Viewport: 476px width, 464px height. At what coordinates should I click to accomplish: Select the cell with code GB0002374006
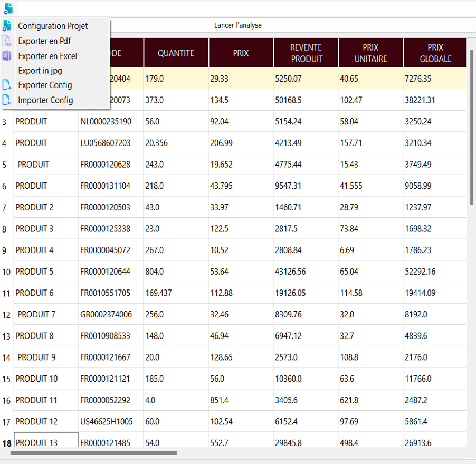111,315
